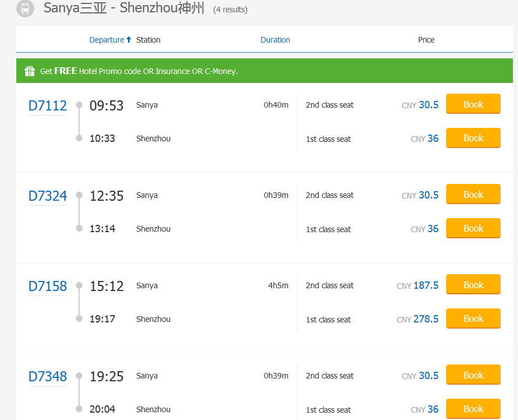Click the departure sort arrow icon
Viewport: 518px width, 420px height.
pos(129,40)
